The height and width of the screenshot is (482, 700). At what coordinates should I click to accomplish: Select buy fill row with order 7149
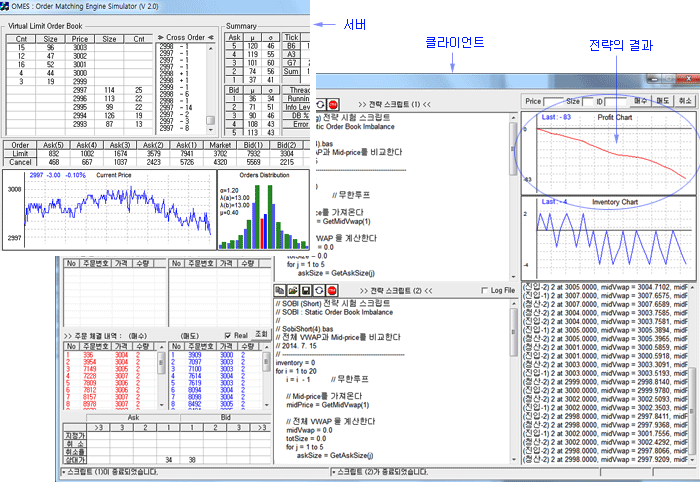110,369
